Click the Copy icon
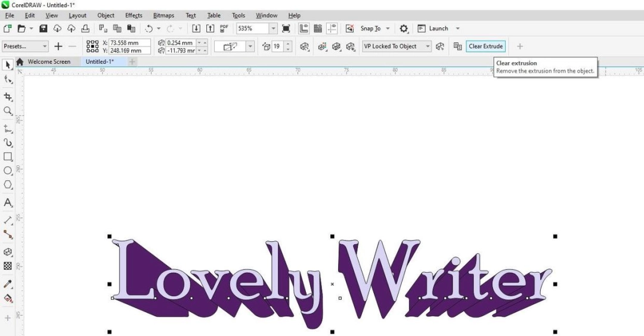 click(117, 29)
